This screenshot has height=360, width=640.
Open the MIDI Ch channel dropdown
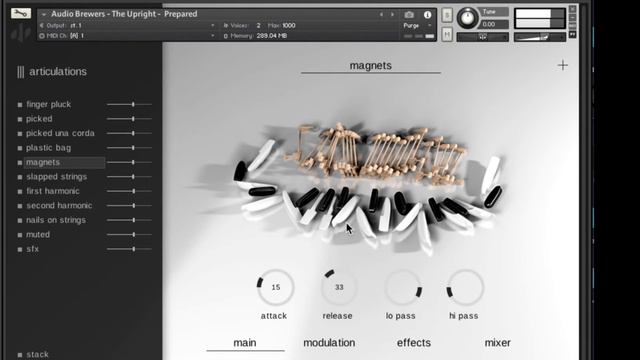tap(127, 36)
